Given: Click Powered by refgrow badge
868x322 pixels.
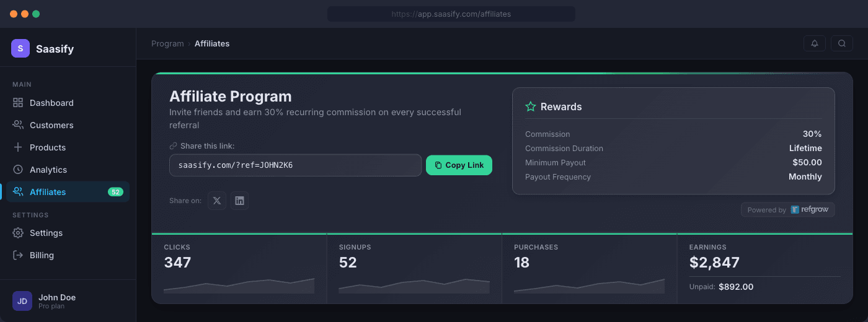Looking at the screenshot, I should (x=788, y=210).
